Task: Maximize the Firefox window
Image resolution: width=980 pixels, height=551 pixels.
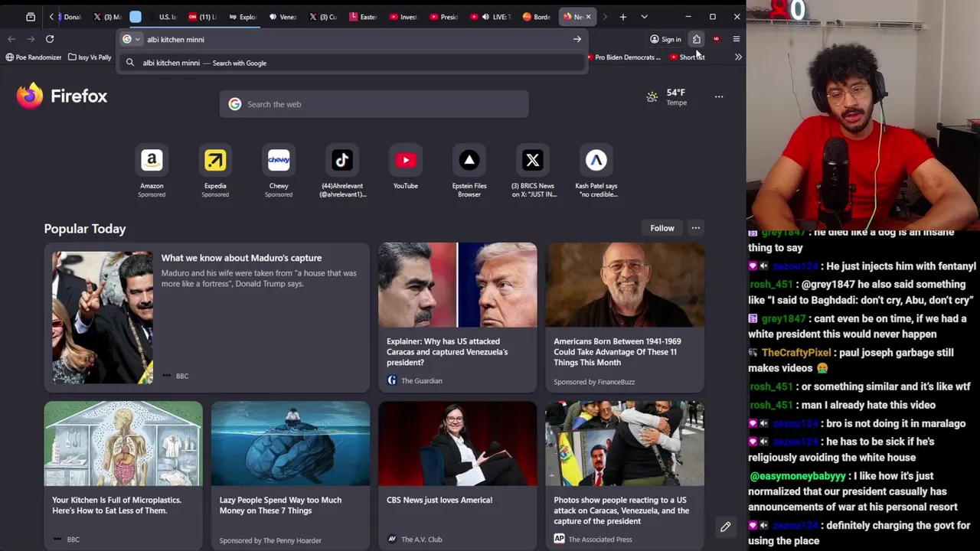Action: (712, 16)
